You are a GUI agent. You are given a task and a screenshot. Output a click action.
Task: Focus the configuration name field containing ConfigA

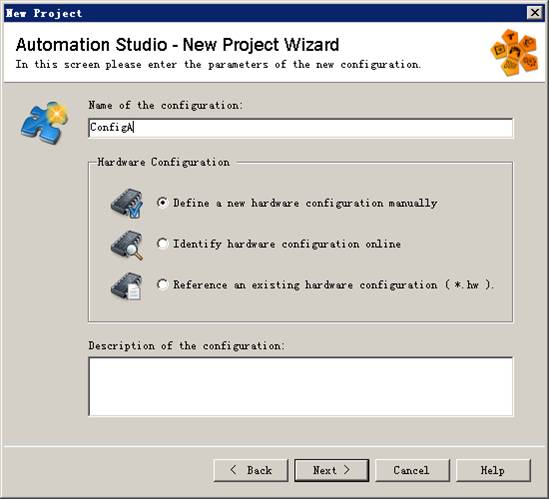[301, 128]
